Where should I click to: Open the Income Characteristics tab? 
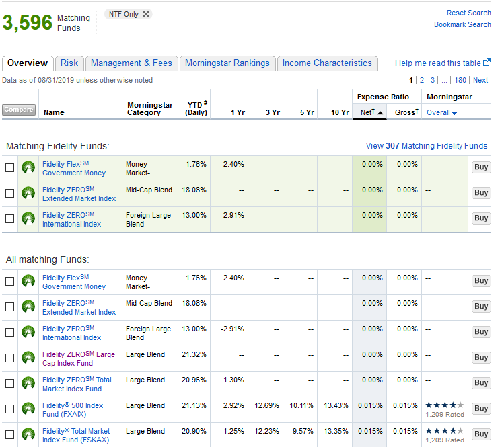click(x=327, y=63)
